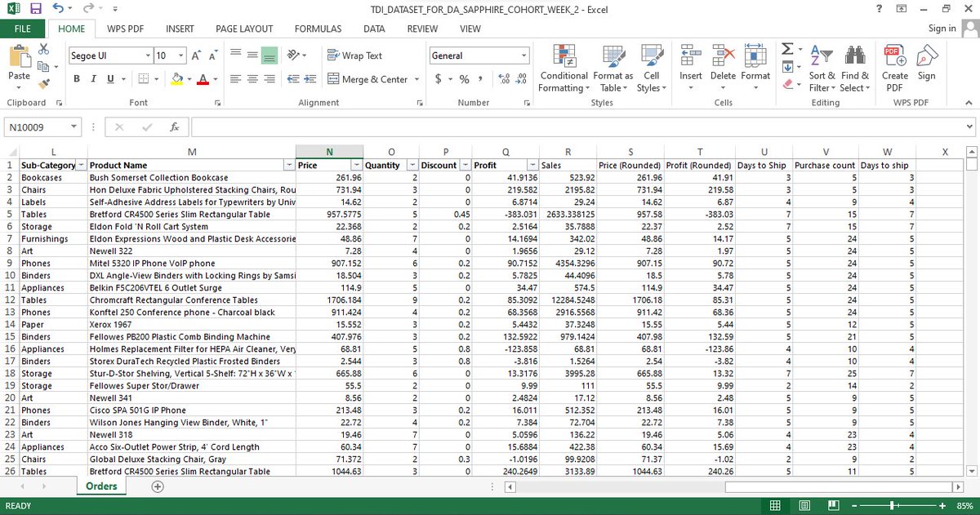This screenshot has height=515, width=980.
Task: Open Profit column filter dropdown
Action: (x=532, y=166)
